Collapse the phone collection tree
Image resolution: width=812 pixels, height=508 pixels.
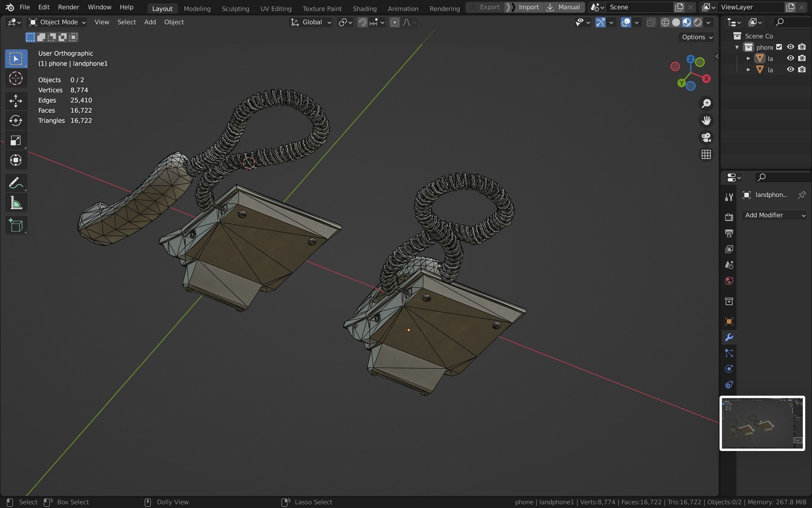point(737,47)
